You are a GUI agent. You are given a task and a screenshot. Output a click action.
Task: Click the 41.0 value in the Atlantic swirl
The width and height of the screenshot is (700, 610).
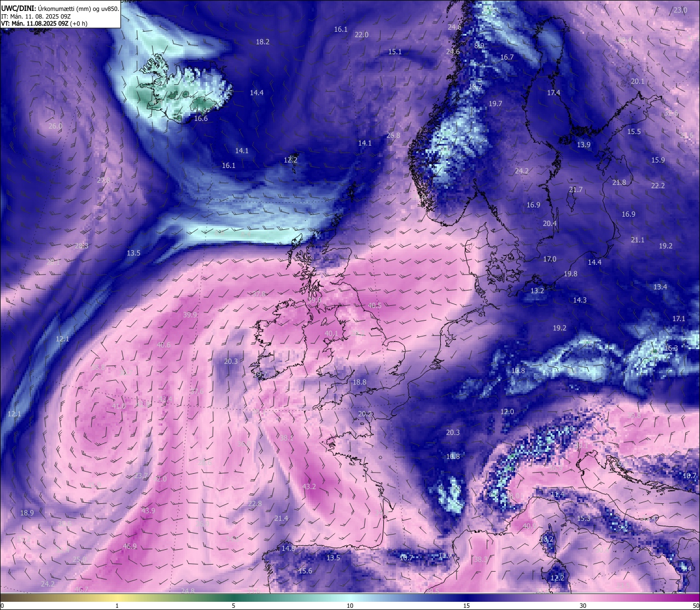(x=119, y=405)
